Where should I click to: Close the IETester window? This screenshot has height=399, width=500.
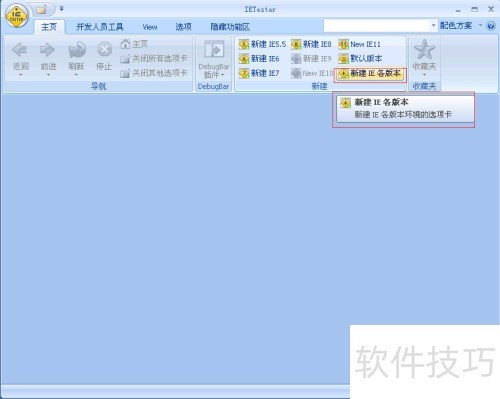(491, 9)
